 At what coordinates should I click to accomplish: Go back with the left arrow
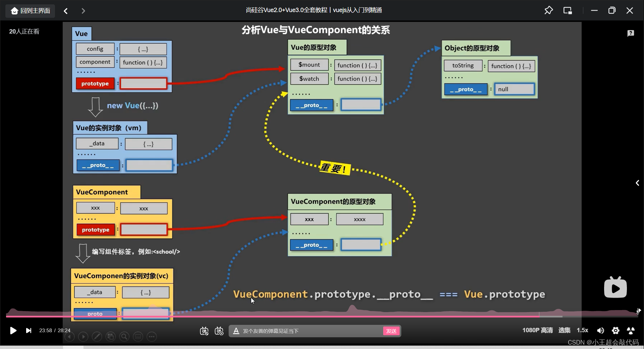click(x=66, y=11)
